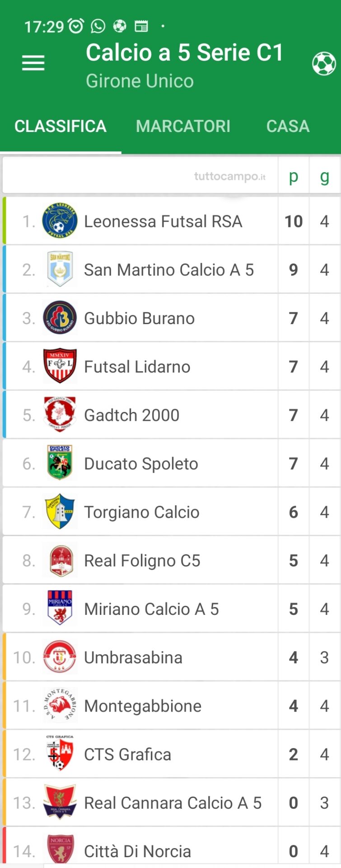Open the WhatsApp notification in status bar

tap(98, 26)
